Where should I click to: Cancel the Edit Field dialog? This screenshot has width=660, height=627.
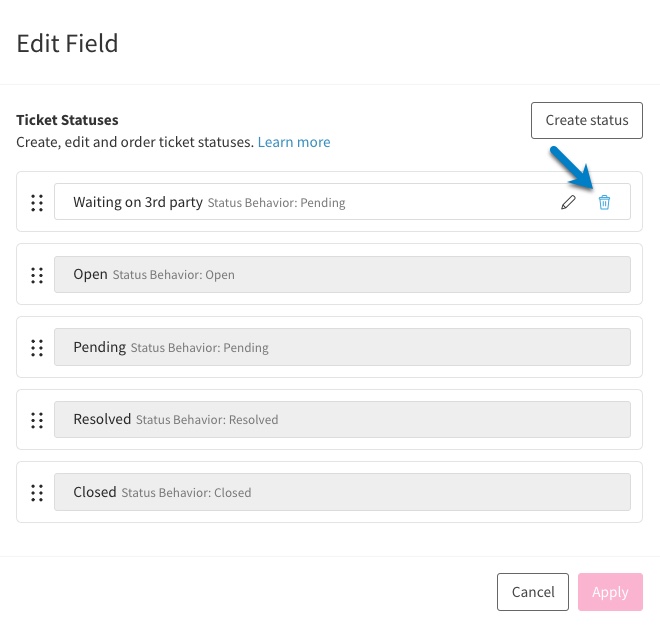(533, 592)
